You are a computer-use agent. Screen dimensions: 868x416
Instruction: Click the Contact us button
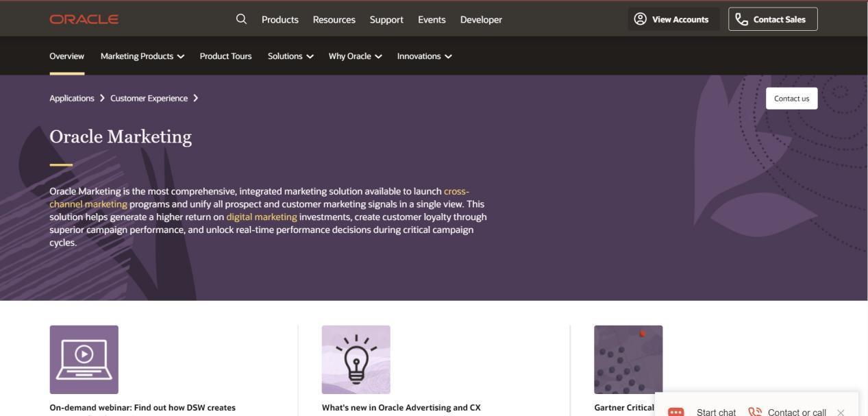point(791,98)
